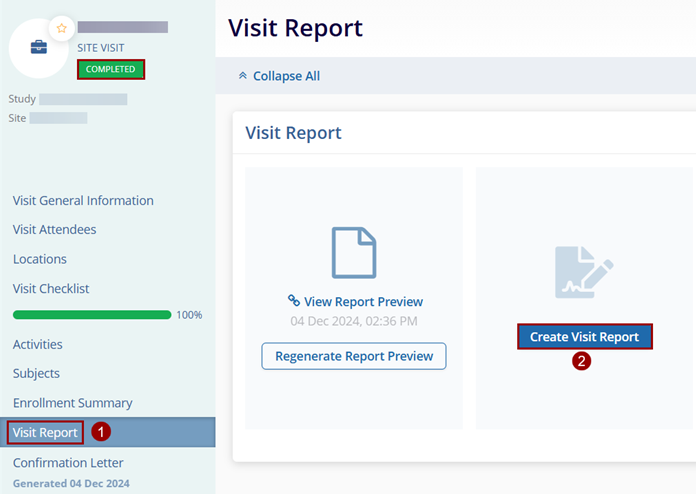The width and height of the screenshot is (696, 494).
Task: Click the Collapse All double-chevron icon
Action: (x=242, y=76)
